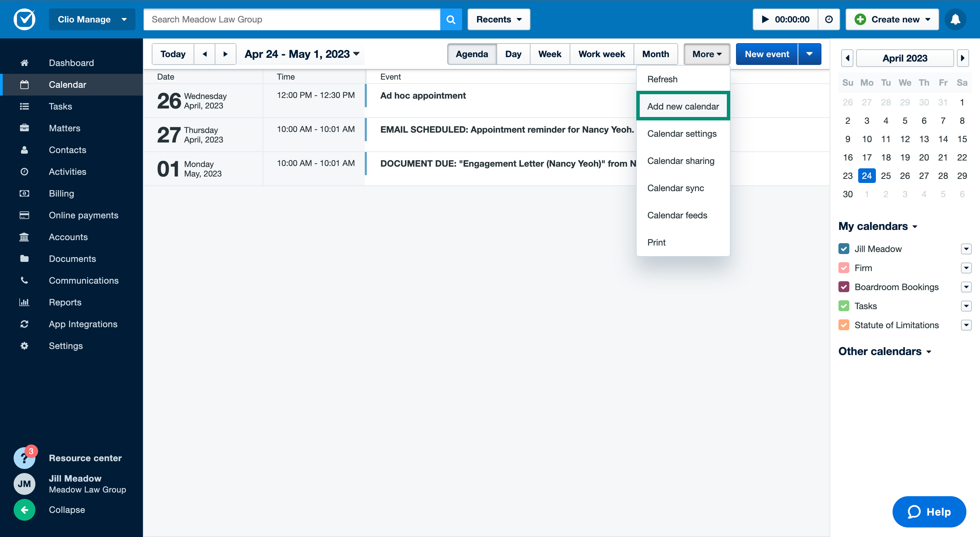The width and height of the screenshot is (980, 537).
Task: Open the New event arrow dropdown
Action: 809,54
